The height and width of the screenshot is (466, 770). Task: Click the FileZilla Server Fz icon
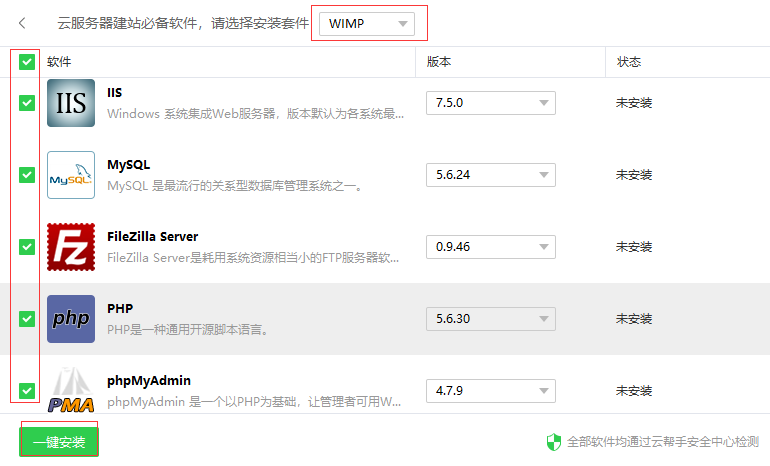coord(71,247)
